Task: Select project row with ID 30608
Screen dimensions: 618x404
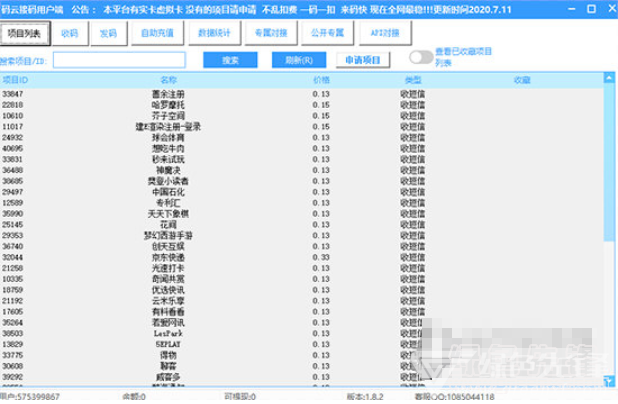Action: (x=302, y=366)
